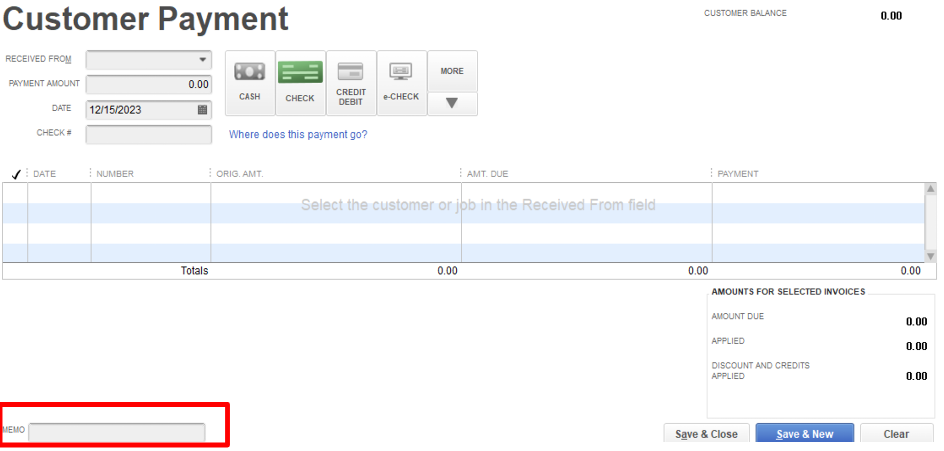Click the Totals label
The height and width of the screenshot is (451, 944).
coord(194,271)
